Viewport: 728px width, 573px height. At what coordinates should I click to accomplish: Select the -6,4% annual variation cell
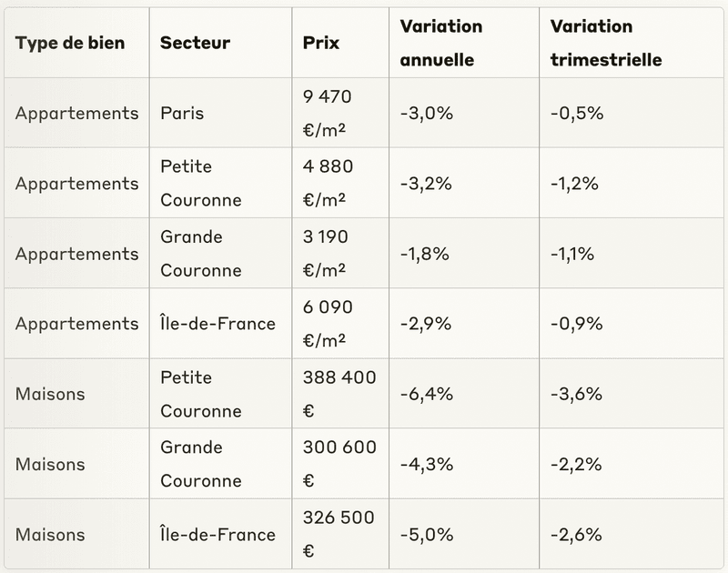click(424, 394)
